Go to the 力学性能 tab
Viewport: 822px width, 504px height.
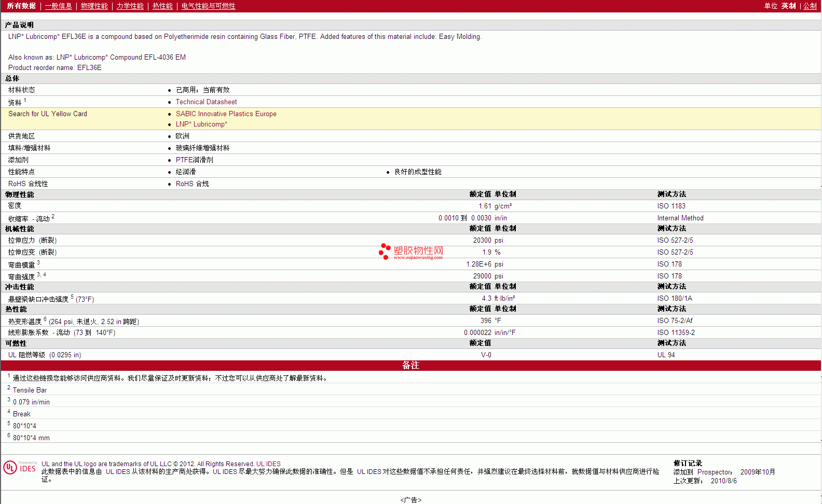[x=130, y=6]
